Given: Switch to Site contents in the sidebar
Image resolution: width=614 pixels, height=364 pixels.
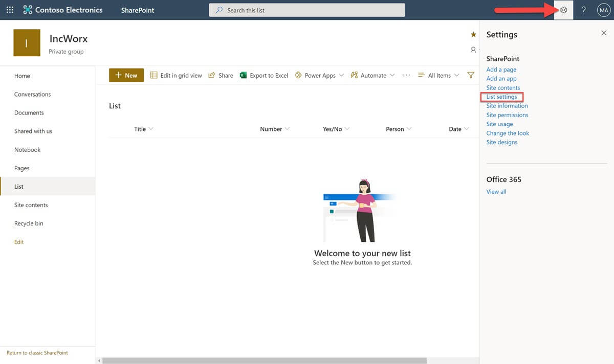Looking at the screenshot, I should coord(31,204).
